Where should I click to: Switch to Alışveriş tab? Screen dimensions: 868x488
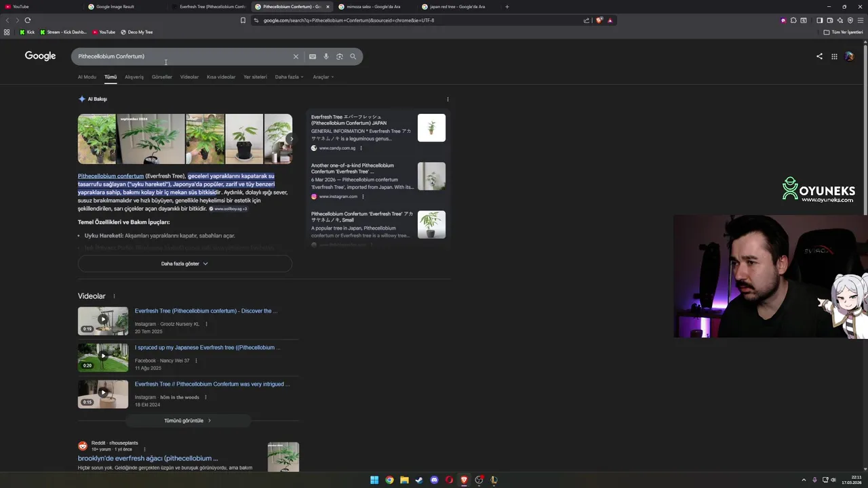pyautogui.click(x=134, y=77)
